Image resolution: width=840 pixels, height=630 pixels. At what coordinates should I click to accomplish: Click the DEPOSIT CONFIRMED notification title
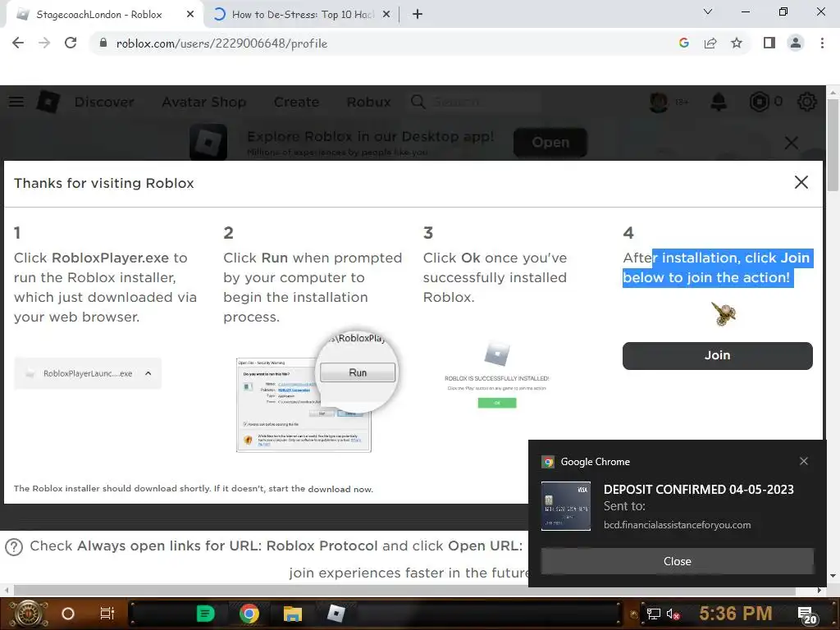pos(699,490)
